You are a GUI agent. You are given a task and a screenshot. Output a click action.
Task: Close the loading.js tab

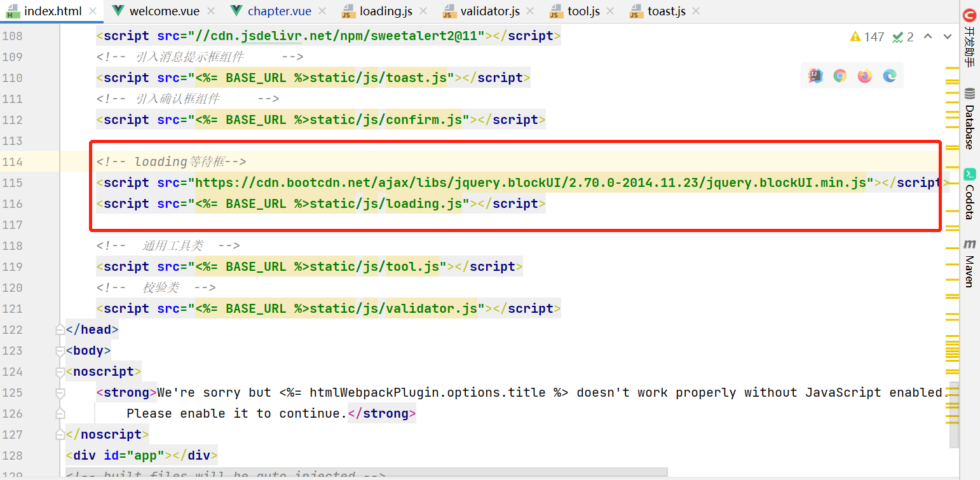coord(424,11)
